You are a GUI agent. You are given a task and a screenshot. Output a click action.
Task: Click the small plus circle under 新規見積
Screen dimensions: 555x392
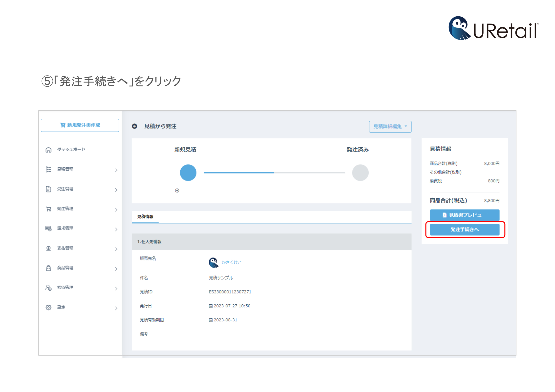point(177,190)
